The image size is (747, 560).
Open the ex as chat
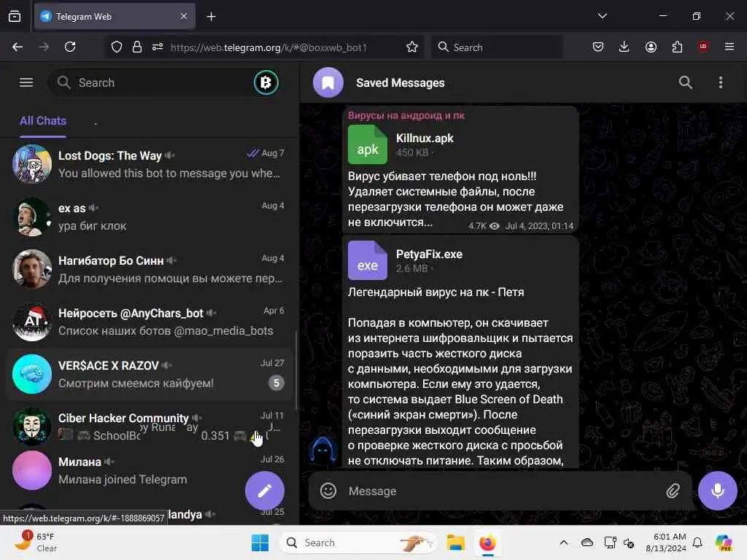[149, 217]
